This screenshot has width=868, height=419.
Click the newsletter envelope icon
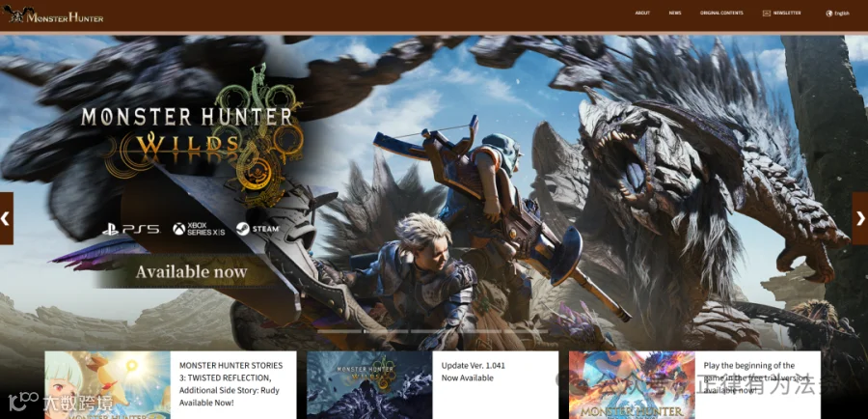(766, 13)
